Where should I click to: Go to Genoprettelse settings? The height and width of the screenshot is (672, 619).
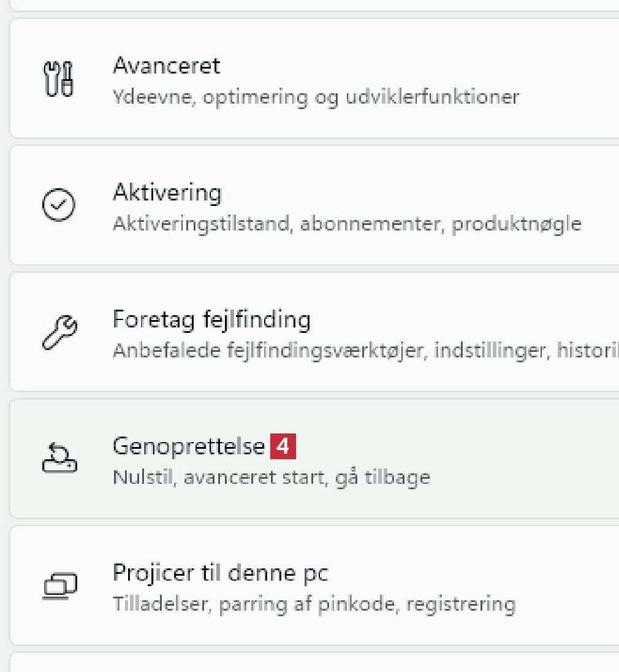point(188,446)
